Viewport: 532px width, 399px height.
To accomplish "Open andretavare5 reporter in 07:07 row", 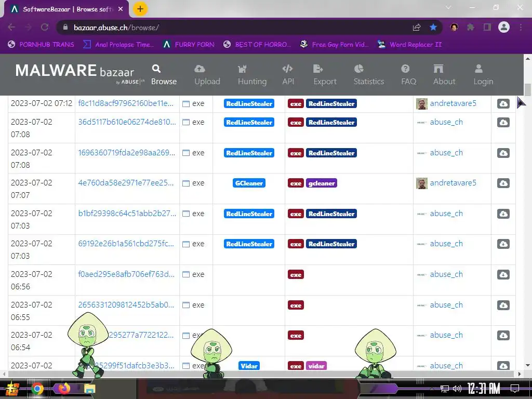I will [x=453, y=182].
